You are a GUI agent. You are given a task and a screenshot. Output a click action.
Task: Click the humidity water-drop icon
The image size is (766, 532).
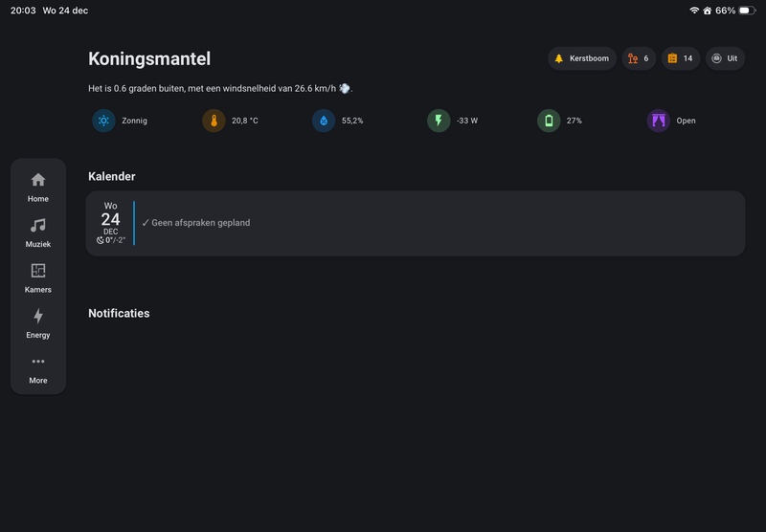pos(324,121)
